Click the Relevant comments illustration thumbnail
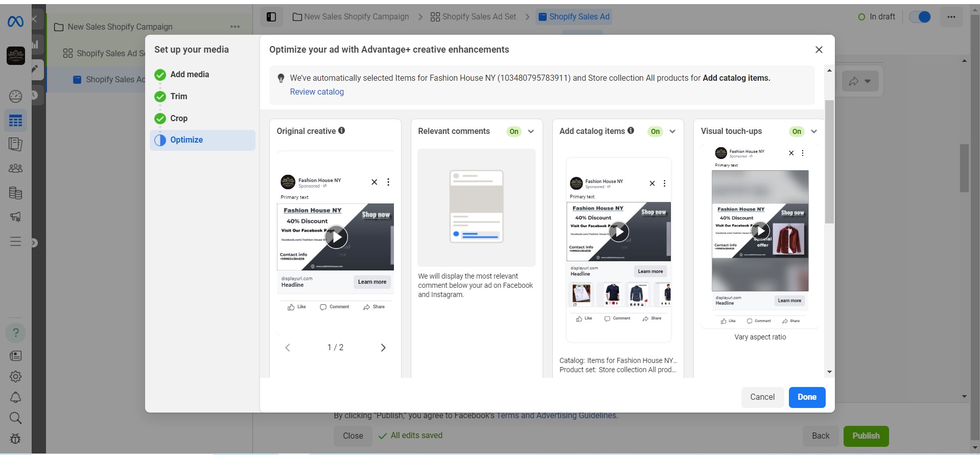The image size is (980, 455). [477, 208]
